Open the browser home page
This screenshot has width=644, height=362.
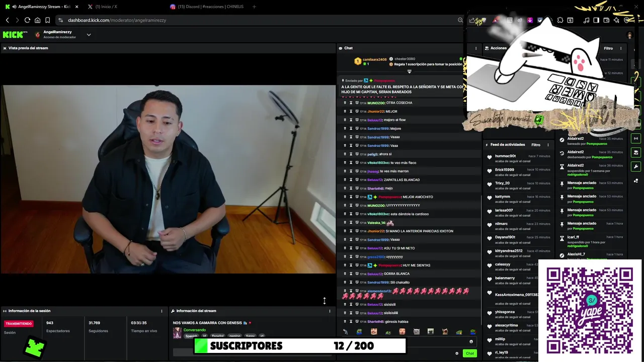coord(37,20)
